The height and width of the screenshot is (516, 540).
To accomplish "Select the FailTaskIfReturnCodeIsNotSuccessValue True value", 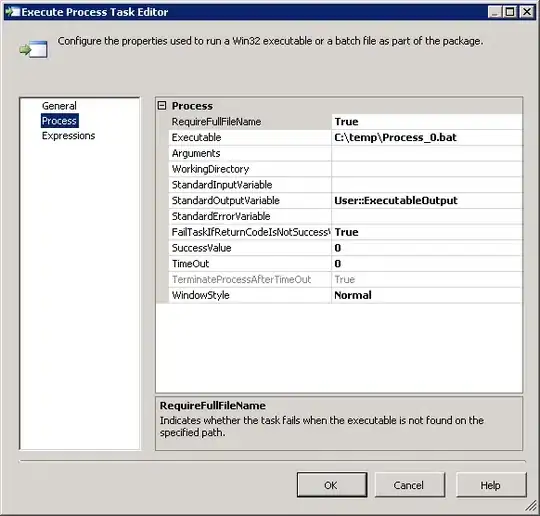I will pos(427,232).
